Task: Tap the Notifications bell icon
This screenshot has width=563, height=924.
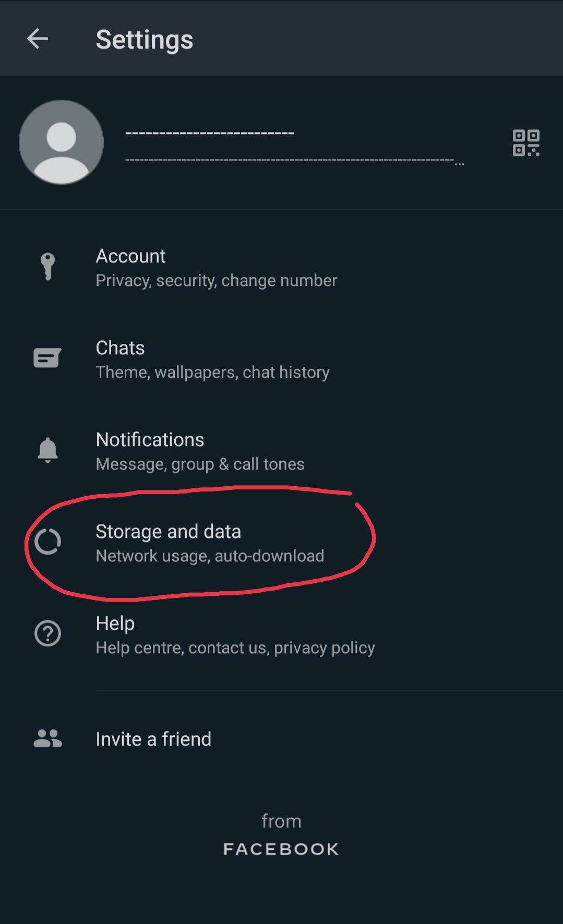Action: tap(47, 450)
